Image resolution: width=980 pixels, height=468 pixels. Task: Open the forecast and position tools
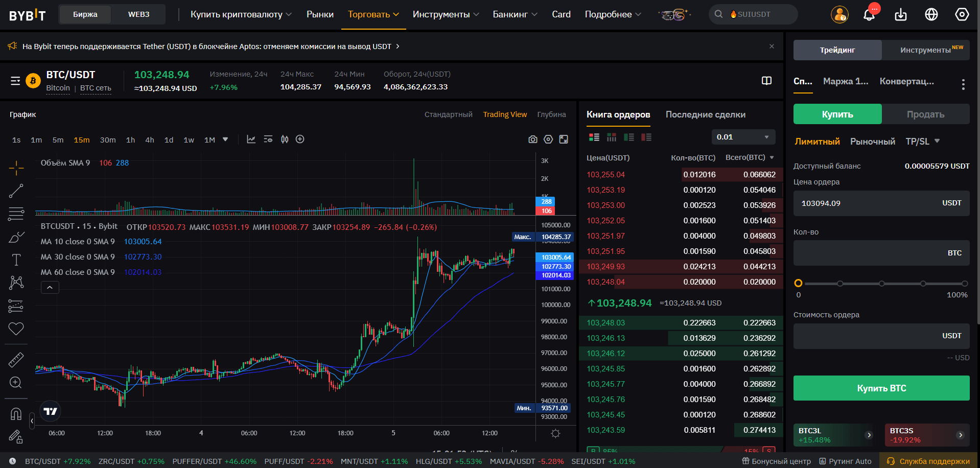click(16, 306)
